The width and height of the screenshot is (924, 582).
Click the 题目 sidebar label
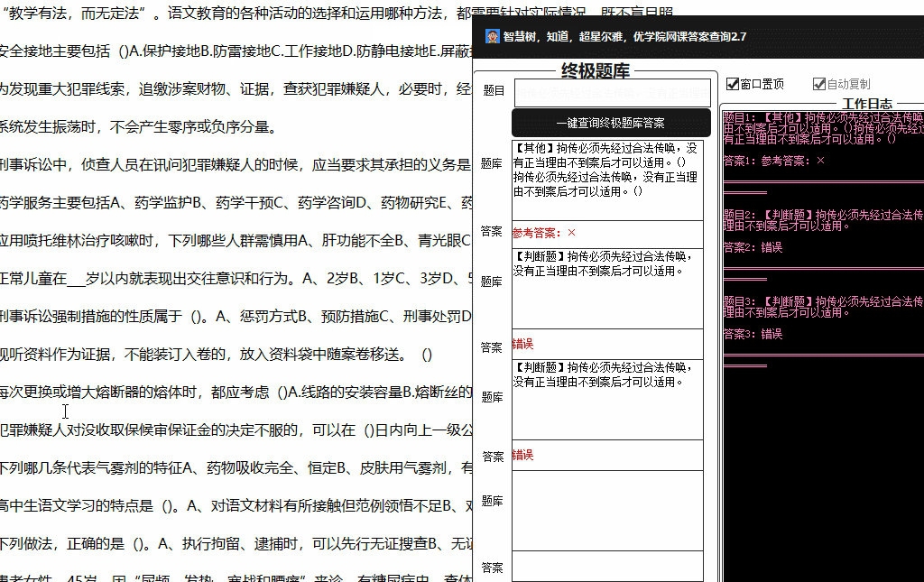tap(492, 90)
